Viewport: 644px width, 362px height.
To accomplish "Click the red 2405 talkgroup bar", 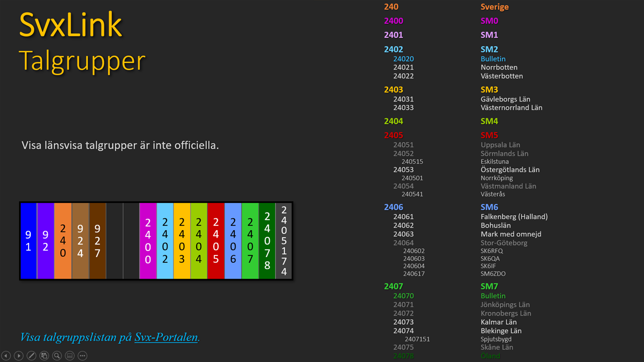I will tap(216, 241).
